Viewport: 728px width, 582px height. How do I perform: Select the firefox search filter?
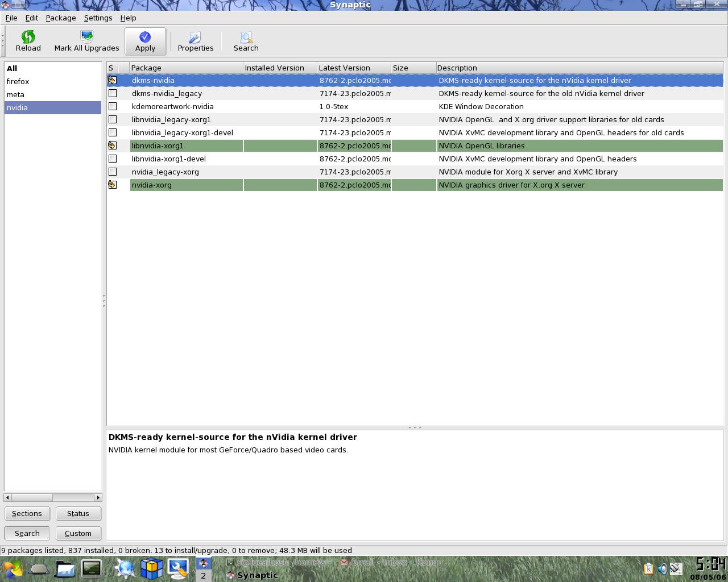[x=53, y=81]
